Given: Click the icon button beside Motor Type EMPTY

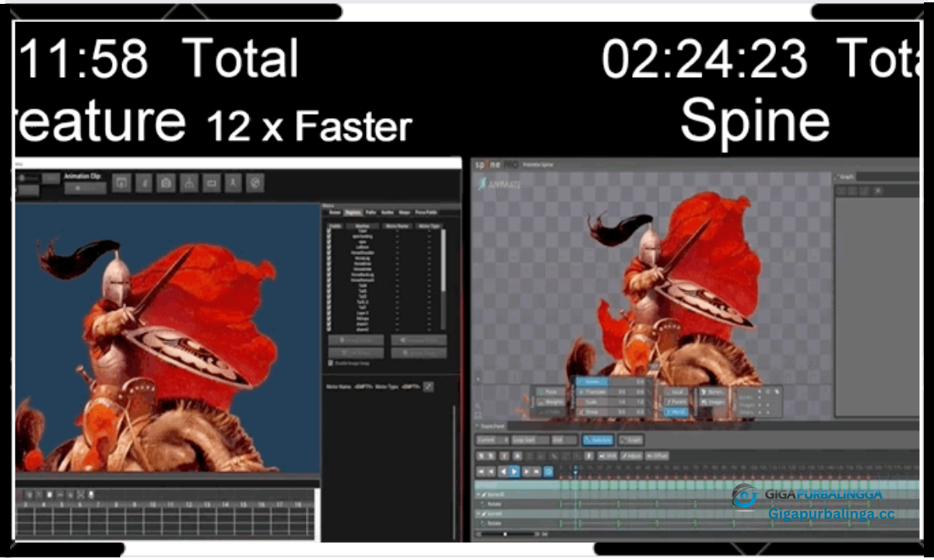Looking at the screenshot, I should [428, 387].
